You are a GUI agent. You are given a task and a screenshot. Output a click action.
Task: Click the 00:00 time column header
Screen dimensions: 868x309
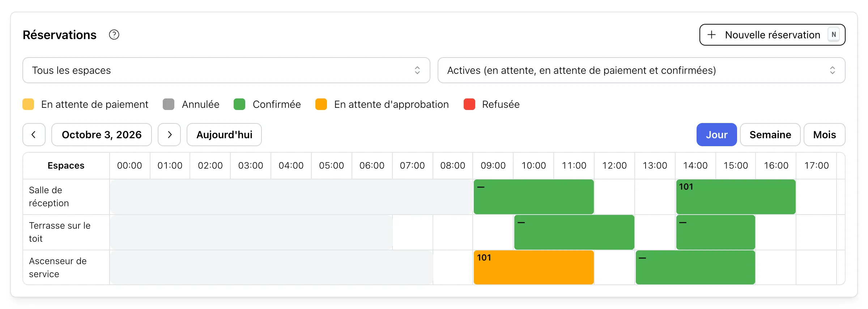pos(129,165)
